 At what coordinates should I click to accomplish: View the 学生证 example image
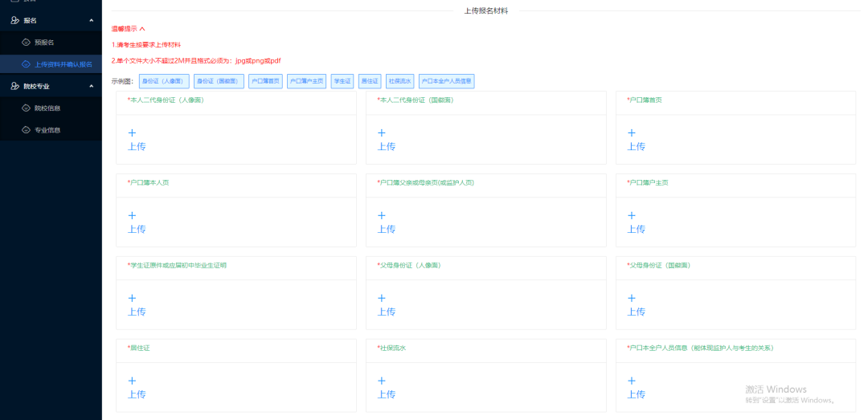[x=342, y=81]
